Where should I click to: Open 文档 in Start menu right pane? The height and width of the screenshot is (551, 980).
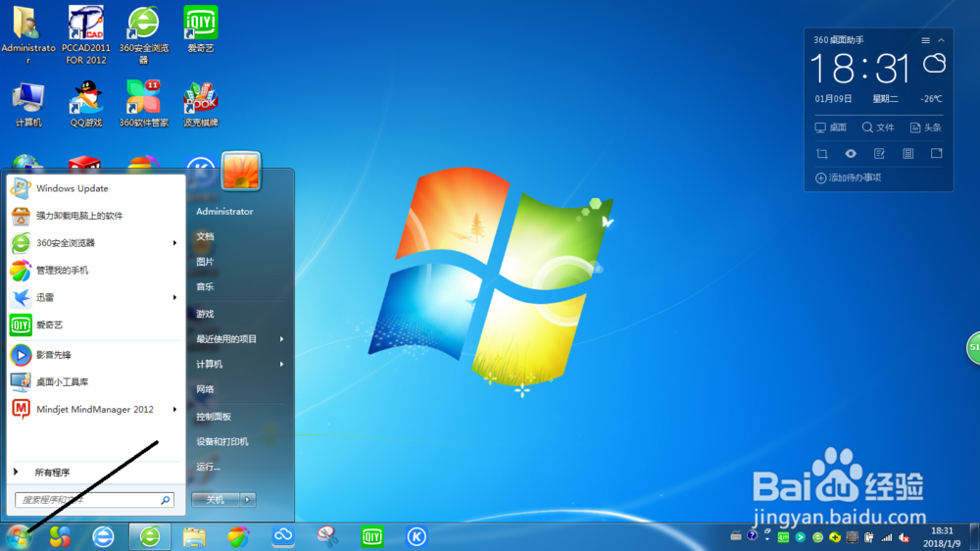[205, 236]
